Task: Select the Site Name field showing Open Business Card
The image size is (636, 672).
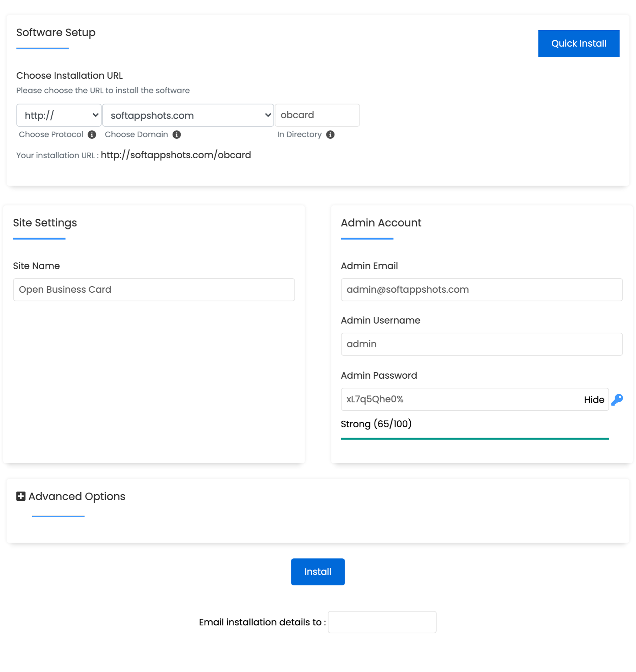Action: (153, 289)
